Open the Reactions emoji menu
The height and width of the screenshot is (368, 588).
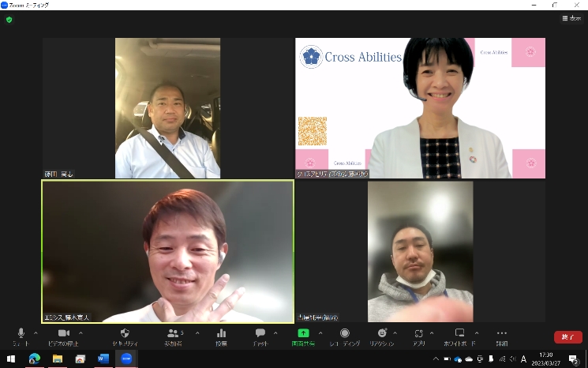382,334
